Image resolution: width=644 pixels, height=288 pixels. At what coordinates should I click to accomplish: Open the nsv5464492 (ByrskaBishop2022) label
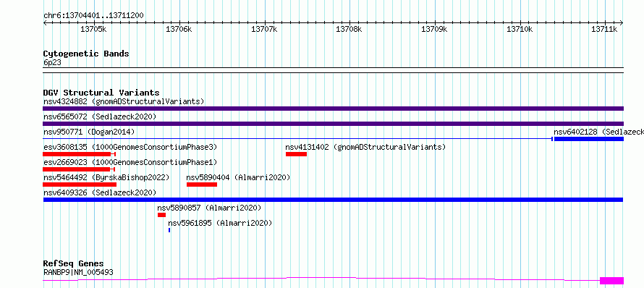106,177
